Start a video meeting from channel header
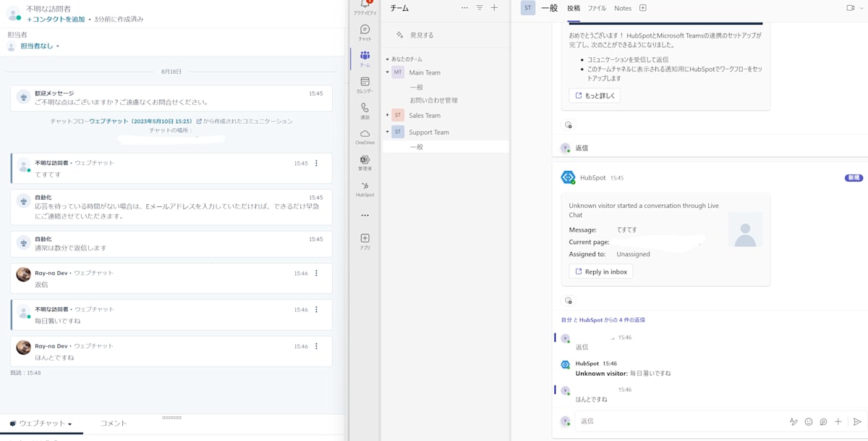This screenshot has width=868, height=441. point(851,8)
